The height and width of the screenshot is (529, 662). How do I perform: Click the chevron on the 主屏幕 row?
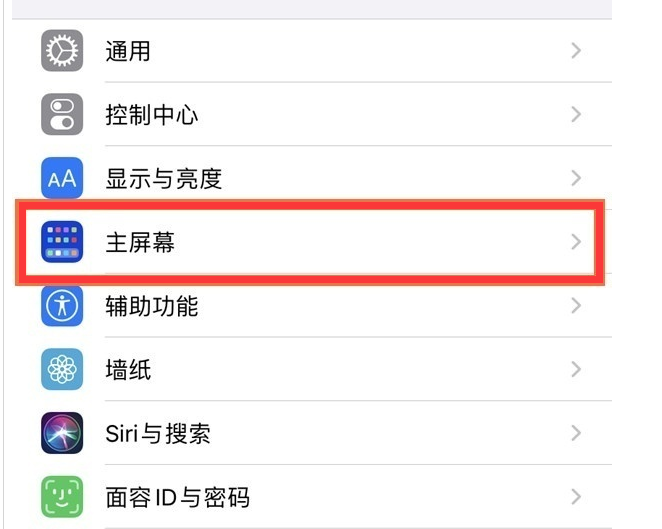pyautogui.click(x=576, y=242)
